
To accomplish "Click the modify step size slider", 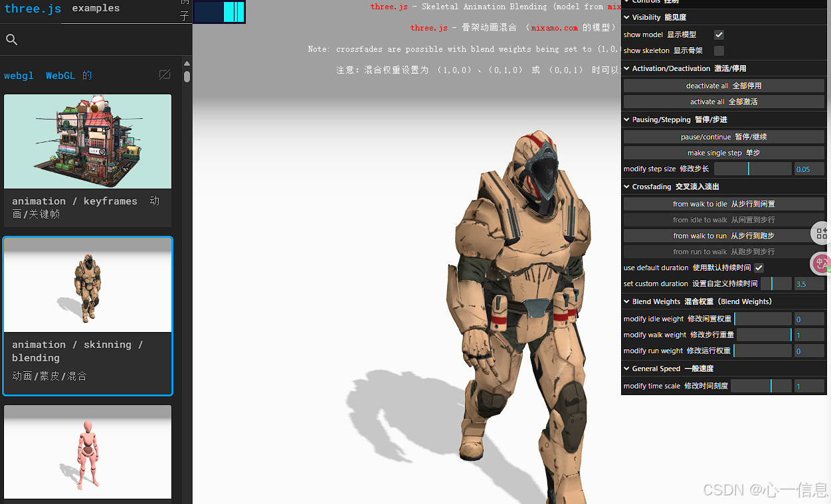I will [753, 169].
